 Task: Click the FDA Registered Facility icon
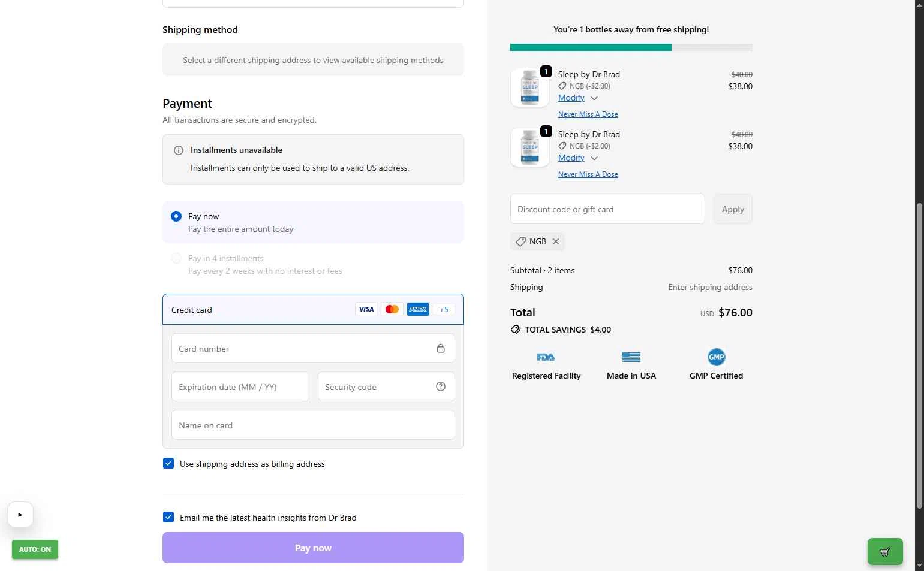click(546, 357)
